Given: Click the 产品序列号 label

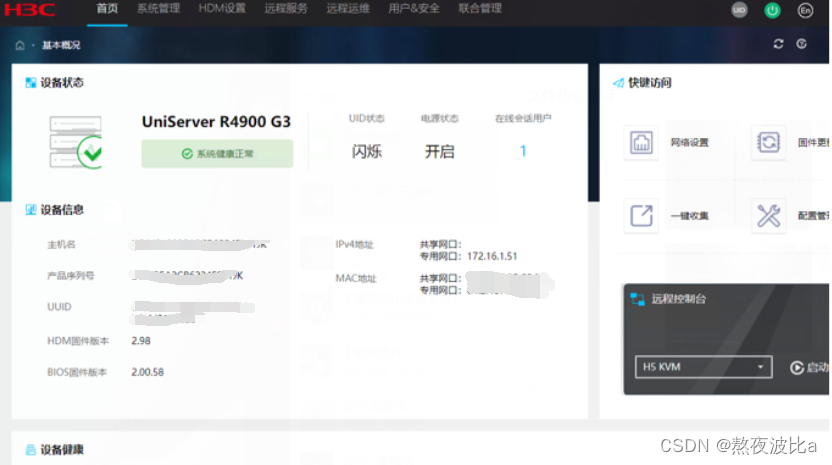Looking at the screenshot, I should (x=71, y=275).
